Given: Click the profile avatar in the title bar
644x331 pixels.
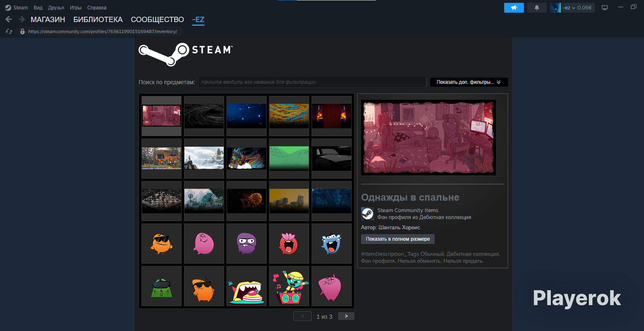Looking at the screenshot, I should 555,8.
